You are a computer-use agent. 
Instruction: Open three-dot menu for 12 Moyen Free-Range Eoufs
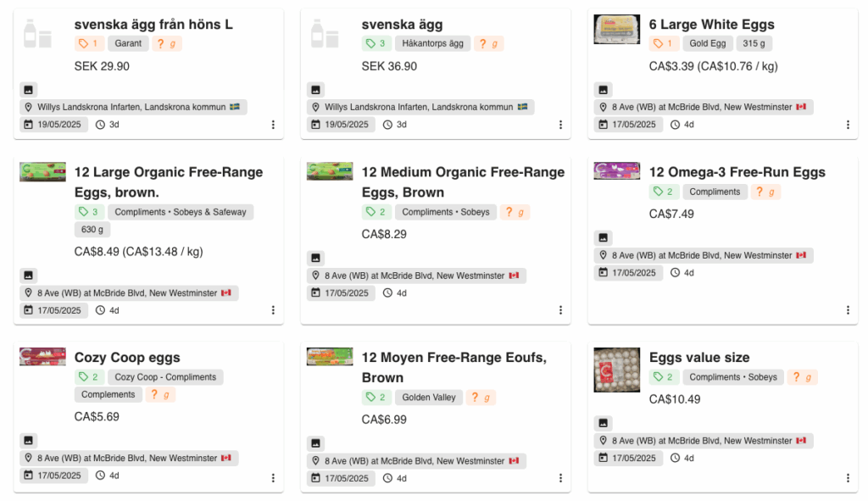tap(560, 478)
